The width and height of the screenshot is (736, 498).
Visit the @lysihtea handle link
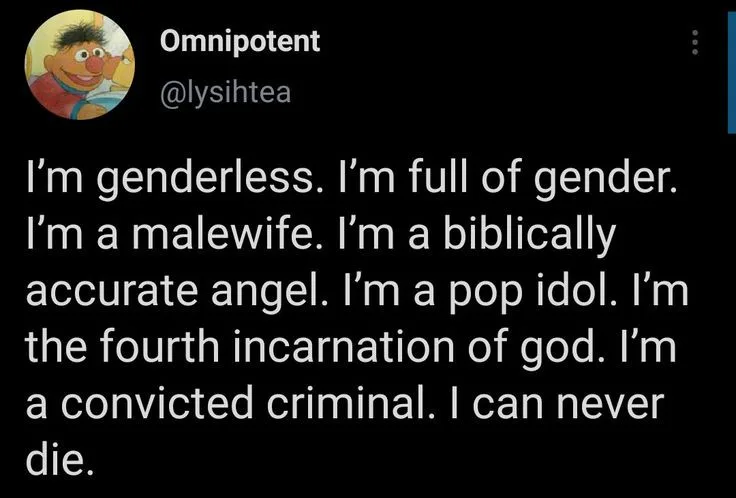(226, 92)
